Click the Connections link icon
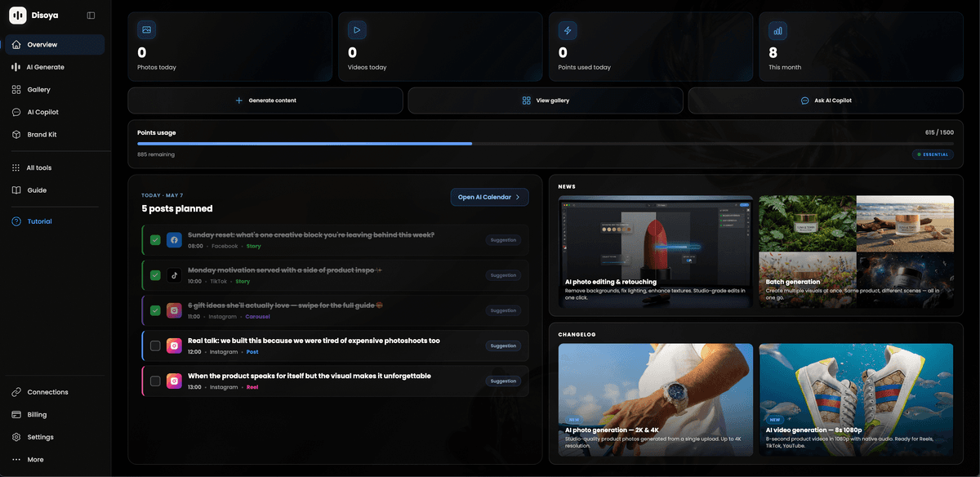 tap(16, 392)
